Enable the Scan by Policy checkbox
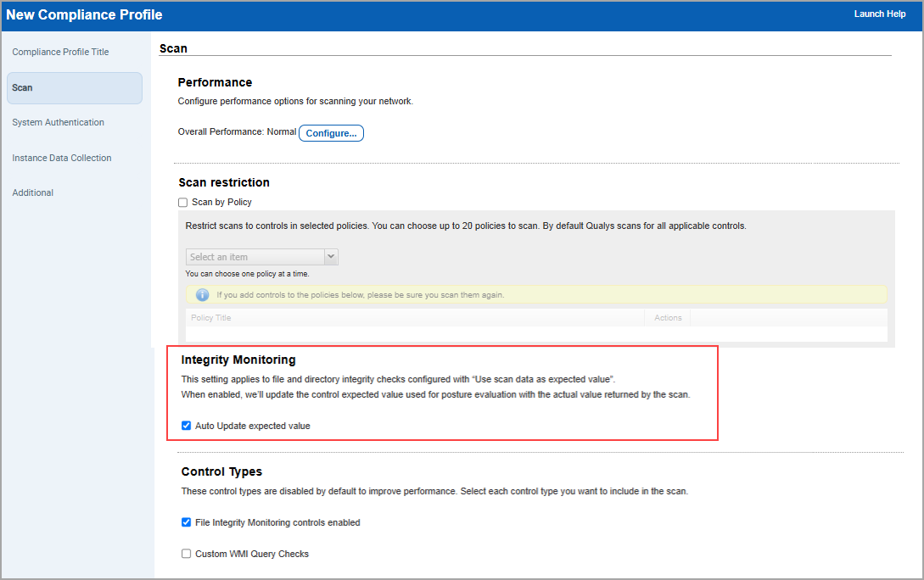 pos(182,202)
